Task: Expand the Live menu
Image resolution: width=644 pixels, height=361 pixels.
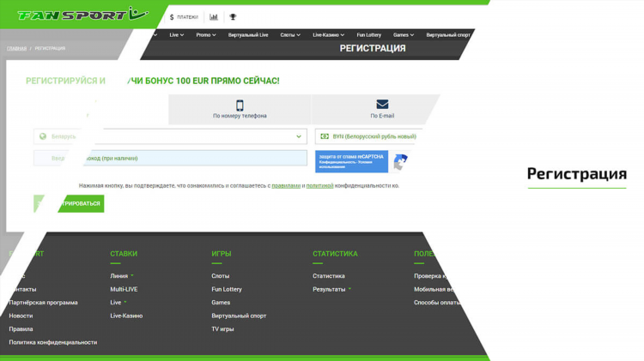Action: [x=177, y=35]
